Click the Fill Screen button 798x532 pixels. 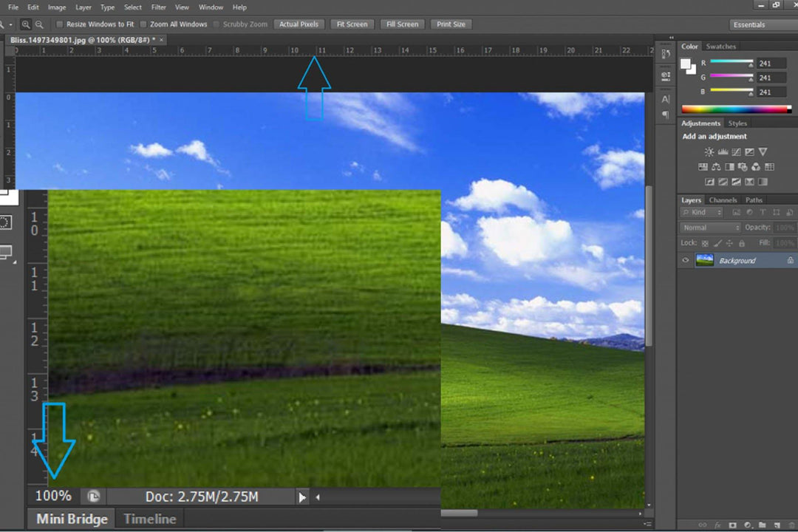[x=402, y=24]
